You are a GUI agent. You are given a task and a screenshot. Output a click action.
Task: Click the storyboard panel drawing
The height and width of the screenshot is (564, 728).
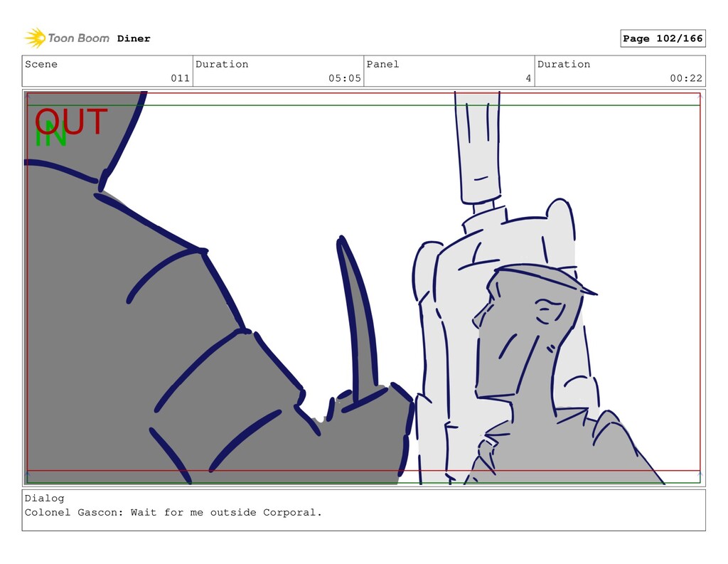[x=363, y=287]
